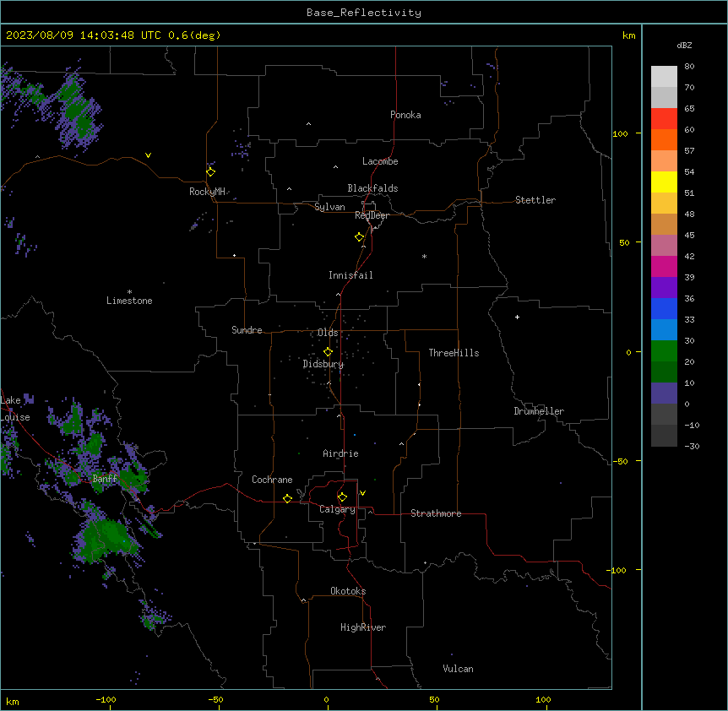This screenshot has height=711, width=728.
Task: Click the Olds town label
Action: pos(328,333)
